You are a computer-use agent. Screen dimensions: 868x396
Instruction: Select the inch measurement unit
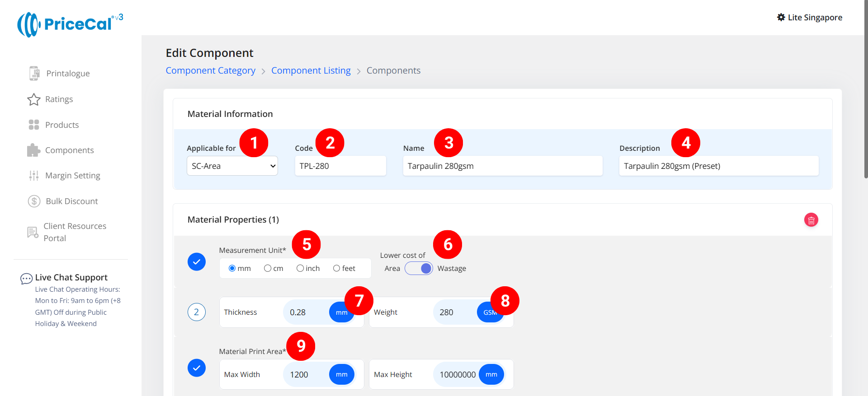point(300,268)
